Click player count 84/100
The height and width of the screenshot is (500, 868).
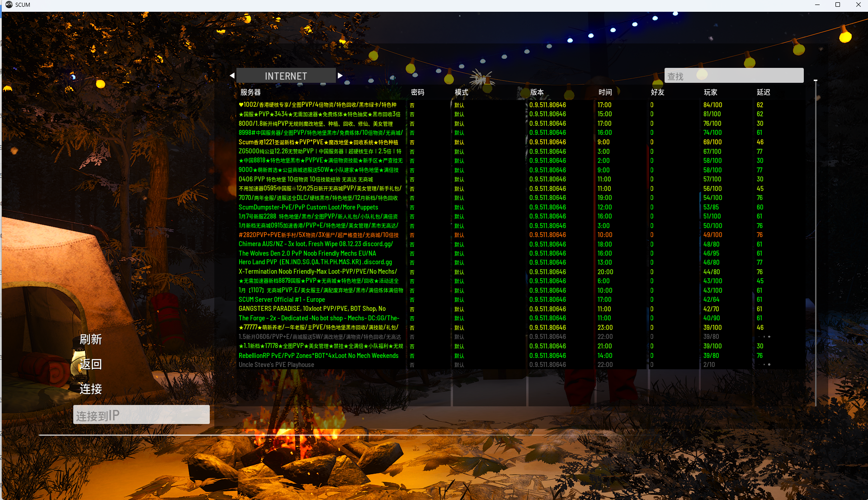pyautogui.click(x=712, y=105)
